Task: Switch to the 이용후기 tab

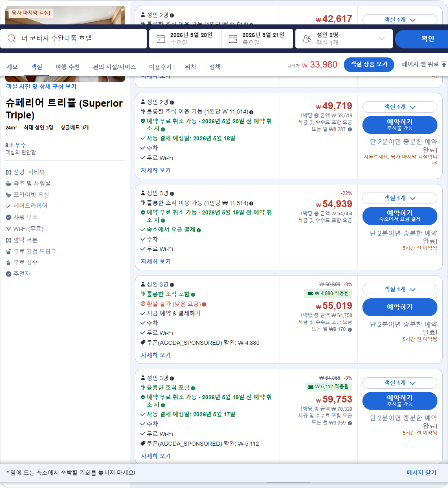Action: [x=160, y=67]
